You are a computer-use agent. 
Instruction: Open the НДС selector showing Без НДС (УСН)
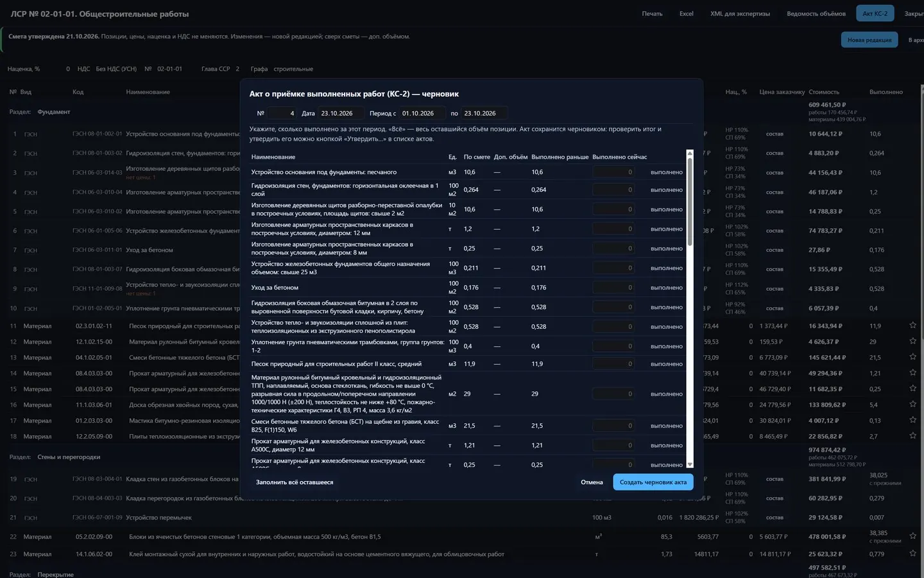[116, 69]
